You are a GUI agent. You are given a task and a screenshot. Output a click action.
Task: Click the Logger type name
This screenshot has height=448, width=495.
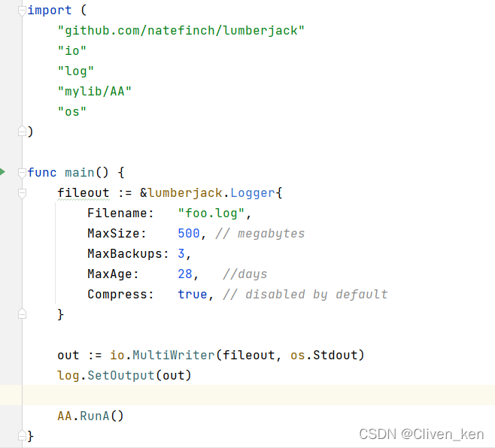(x=253, y=193)
